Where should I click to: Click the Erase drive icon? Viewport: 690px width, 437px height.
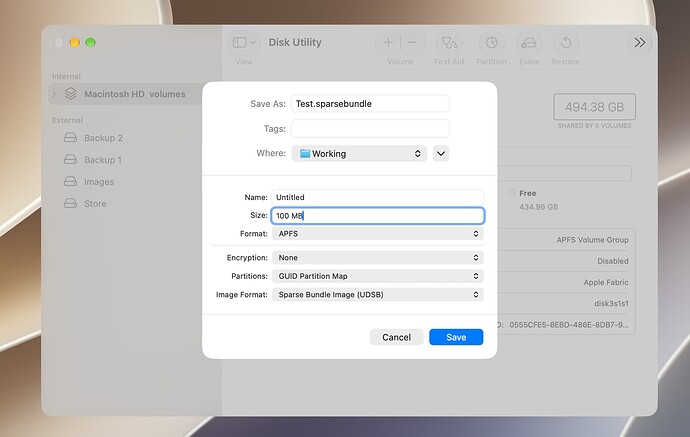pos(529,43)
